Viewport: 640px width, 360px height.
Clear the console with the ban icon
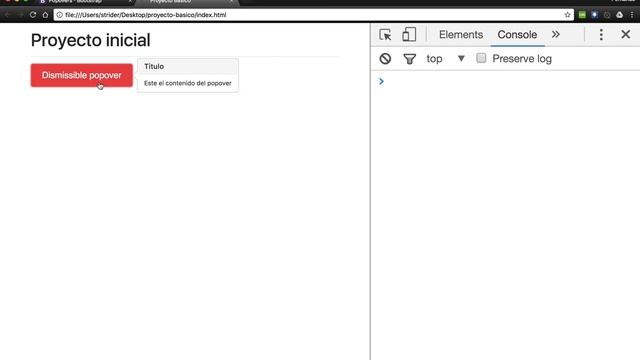(385, 59)
